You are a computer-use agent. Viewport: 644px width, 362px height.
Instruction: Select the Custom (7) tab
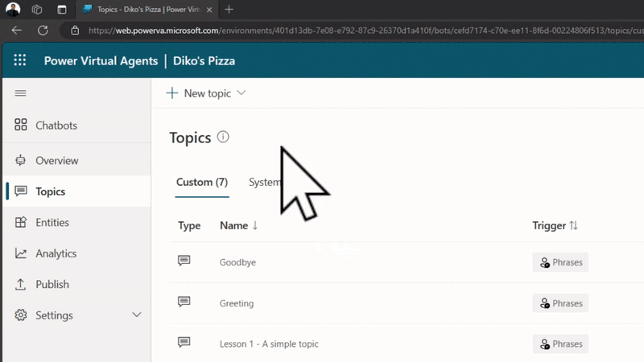click(202, 183)
